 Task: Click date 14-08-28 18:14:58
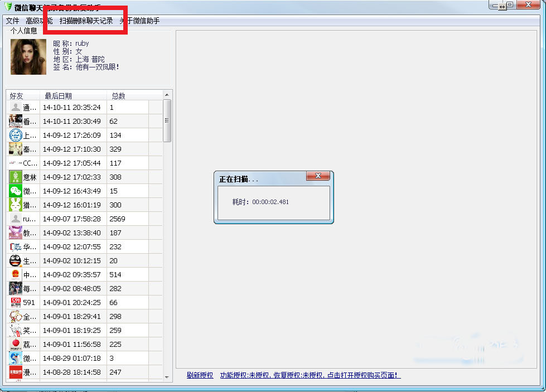tap(72, 372)
